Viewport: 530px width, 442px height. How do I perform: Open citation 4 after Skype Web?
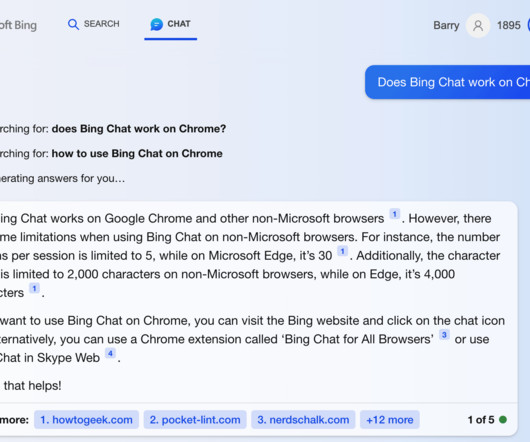click(x=111, y=353)
